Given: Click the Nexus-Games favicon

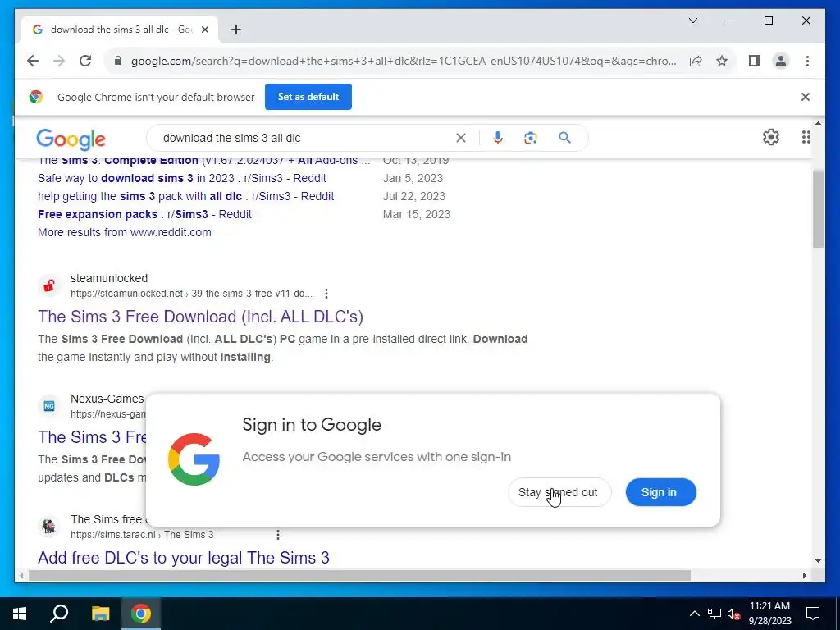Looking at the screenshot, I should click(49, 406).
